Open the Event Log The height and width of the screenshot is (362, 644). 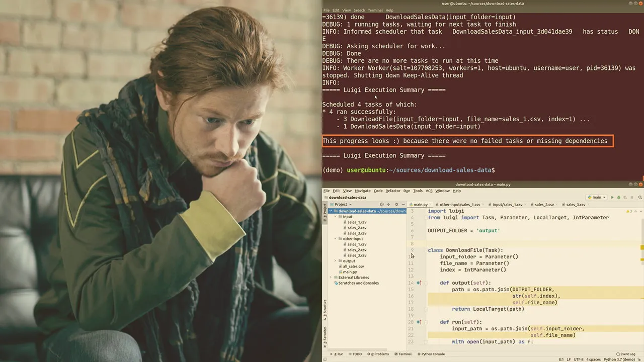(626, 354)
